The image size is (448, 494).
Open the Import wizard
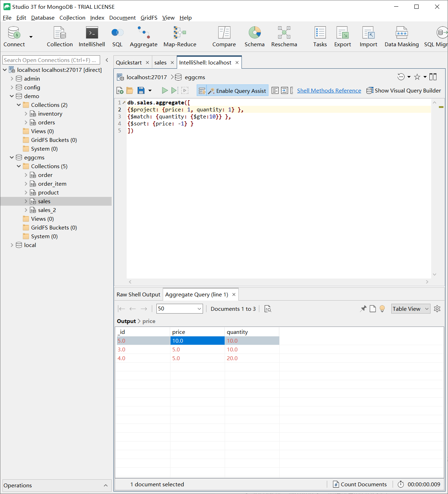tap(369, 37)
